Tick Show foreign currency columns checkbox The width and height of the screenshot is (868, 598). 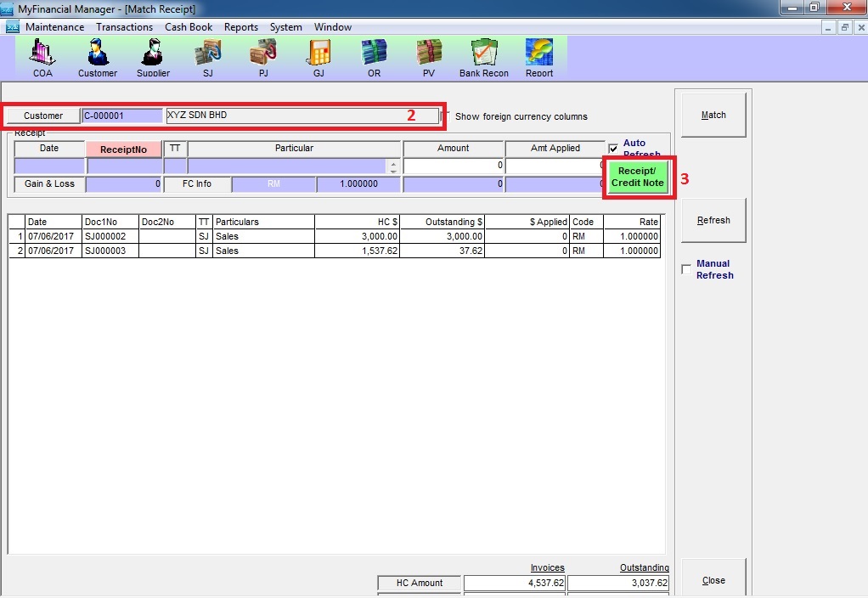point(446,116)
